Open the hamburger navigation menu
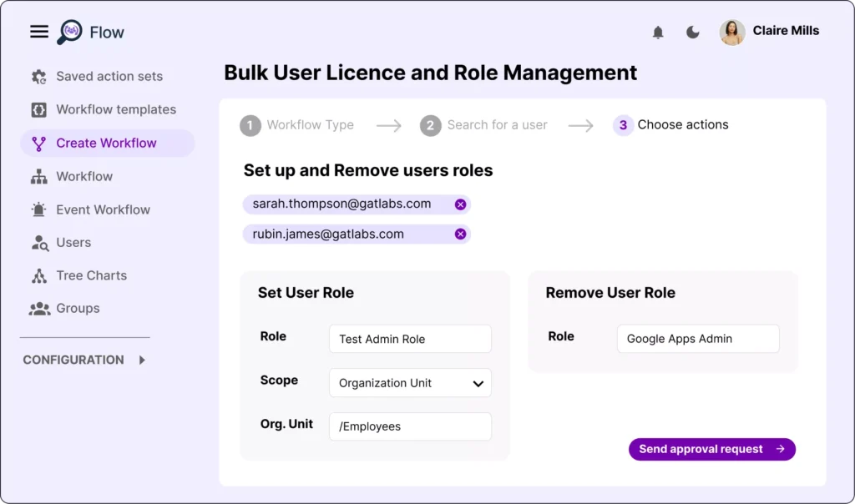 (x=39, y=32)
